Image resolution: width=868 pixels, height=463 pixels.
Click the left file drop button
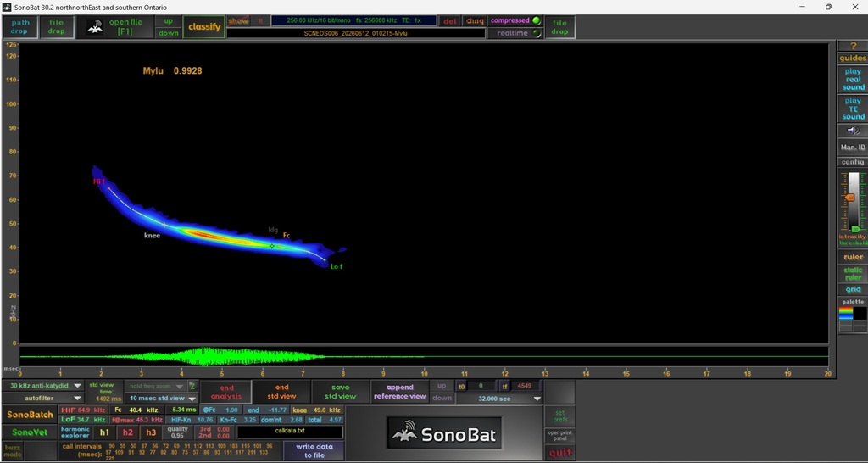(x=56, y=26)
